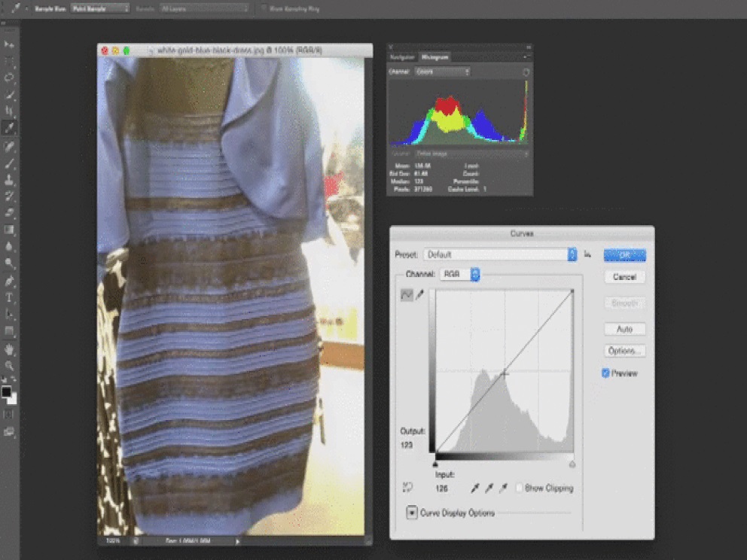
Task: Select the Hand tool
Action: 10,349
